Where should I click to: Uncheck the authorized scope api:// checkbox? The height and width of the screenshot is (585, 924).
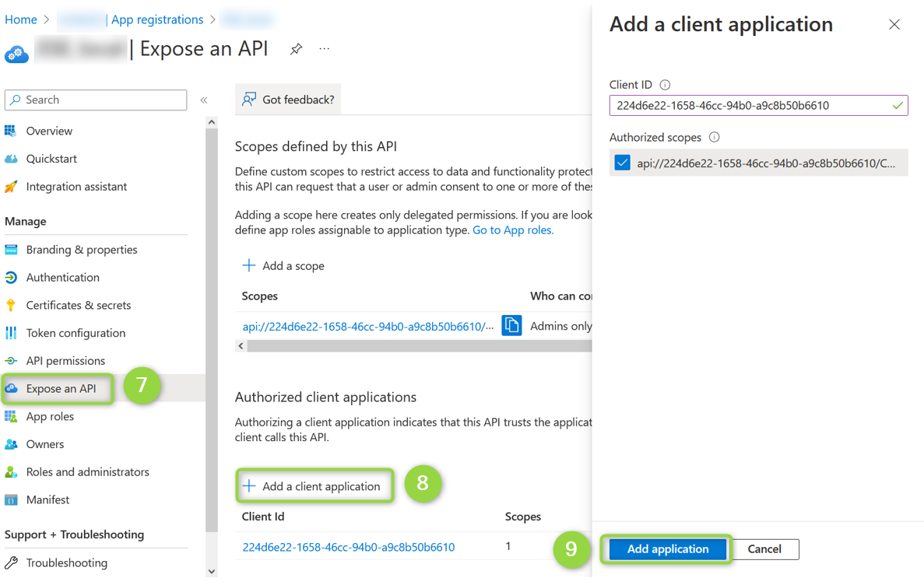tap(622, 163)
